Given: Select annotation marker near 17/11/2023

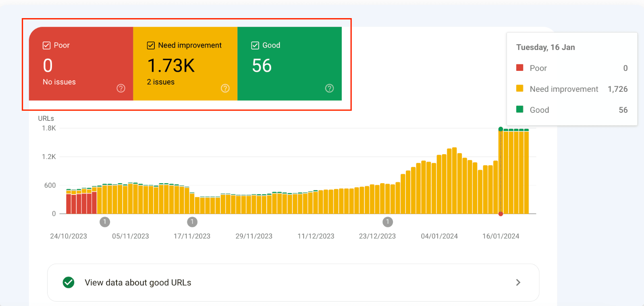Looking at the screenshot, I should [x=192, y=222].
